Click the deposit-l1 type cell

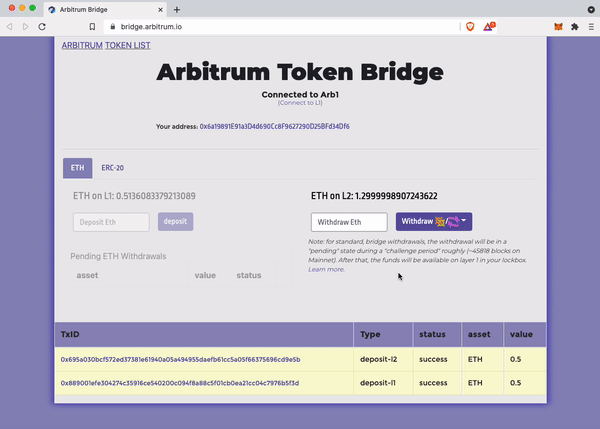pyautogui.click(x=383, y=383)
